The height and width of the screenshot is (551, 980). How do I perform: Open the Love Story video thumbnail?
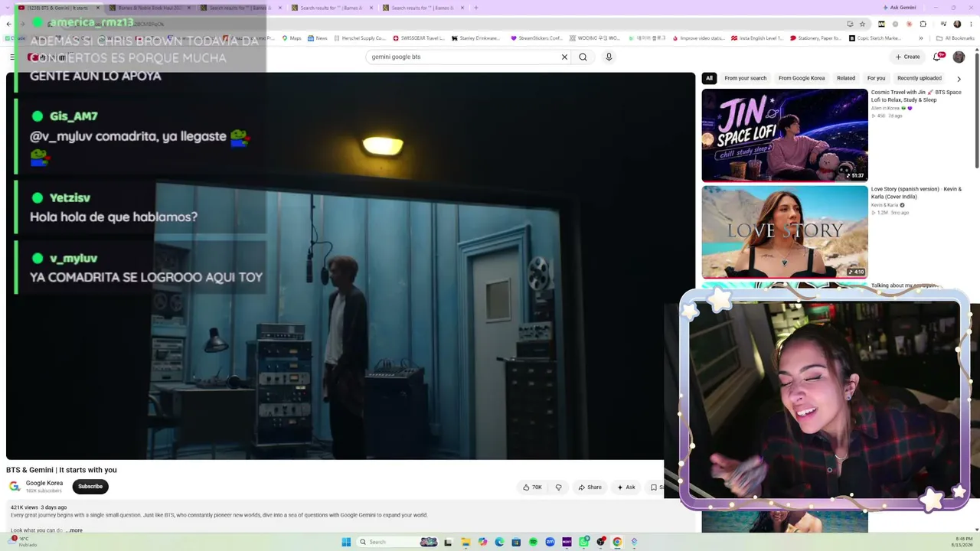pyautogui.click(x=785, y=232)
